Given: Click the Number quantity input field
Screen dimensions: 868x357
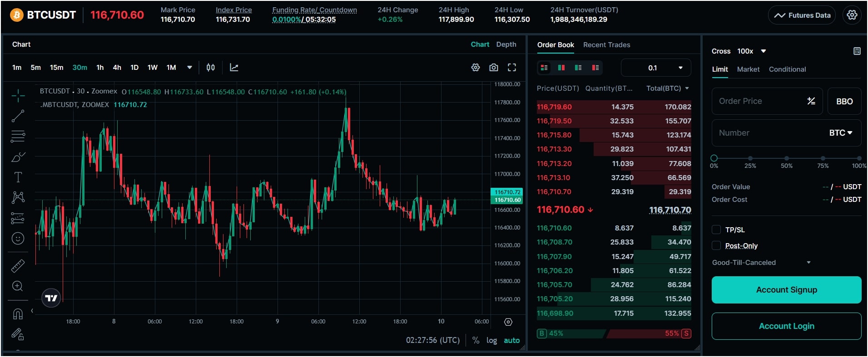Looking at the screenshot, I should tap(786, 133).
